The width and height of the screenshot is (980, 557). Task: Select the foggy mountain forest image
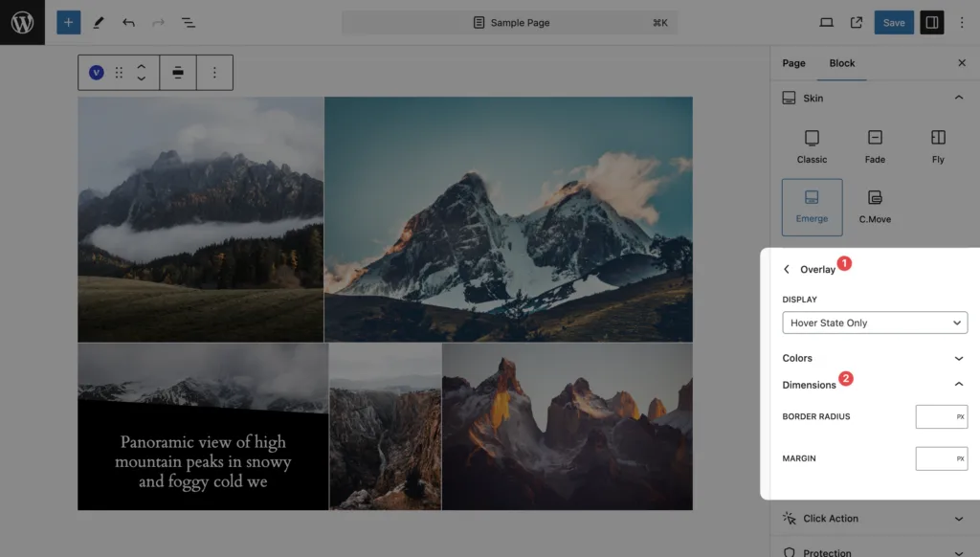(201, 219)
